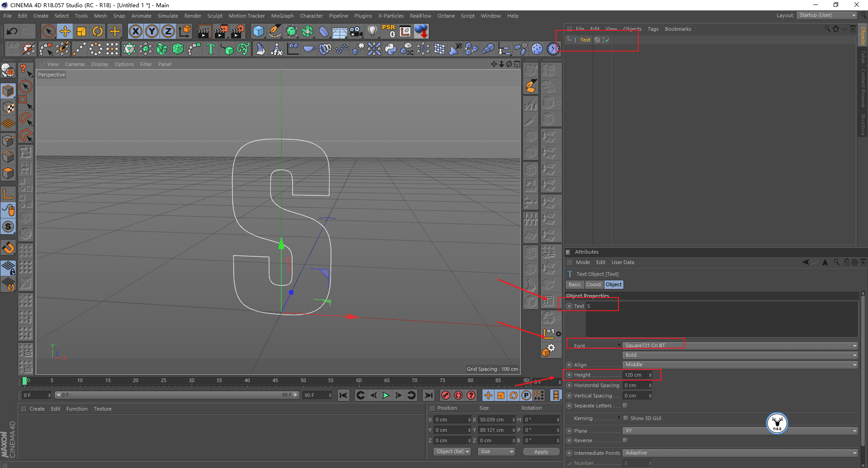Play the animation forward

tap(386, 395)
